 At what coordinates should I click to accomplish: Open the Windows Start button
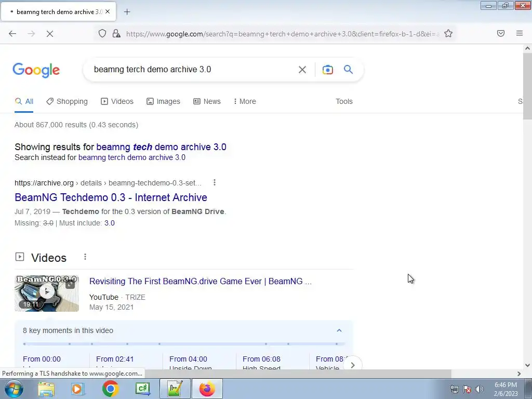pos(14,389)
